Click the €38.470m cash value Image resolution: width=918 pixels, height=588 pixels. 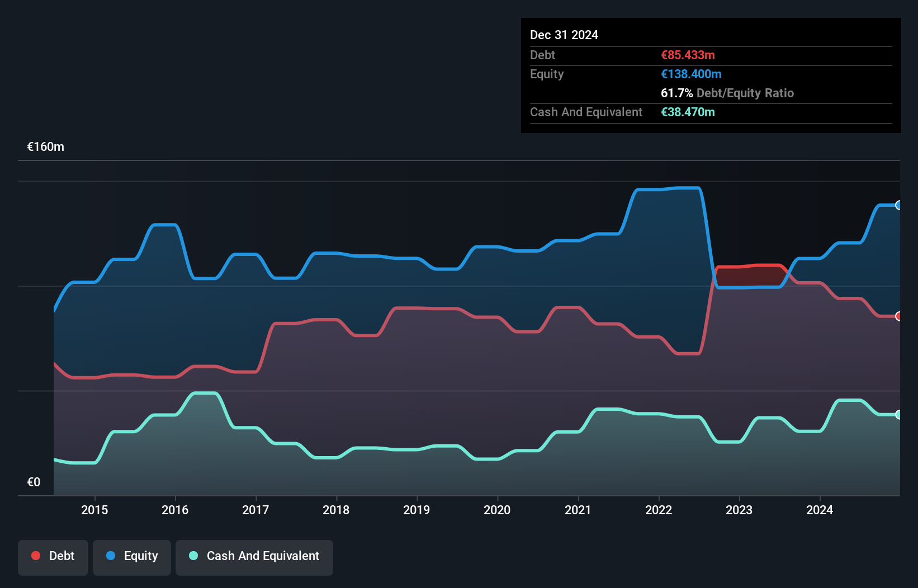point(688,112)
